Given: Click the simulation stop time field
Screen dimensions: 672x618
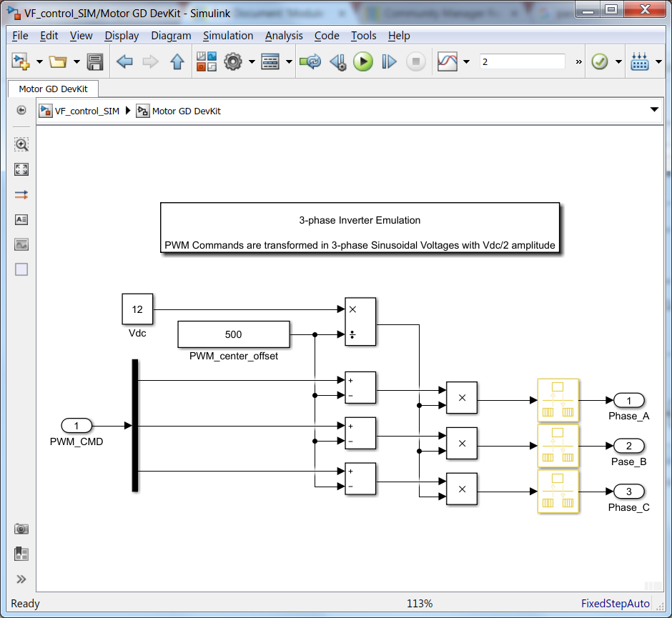Looking at the screenshot, I should (522, 61).
